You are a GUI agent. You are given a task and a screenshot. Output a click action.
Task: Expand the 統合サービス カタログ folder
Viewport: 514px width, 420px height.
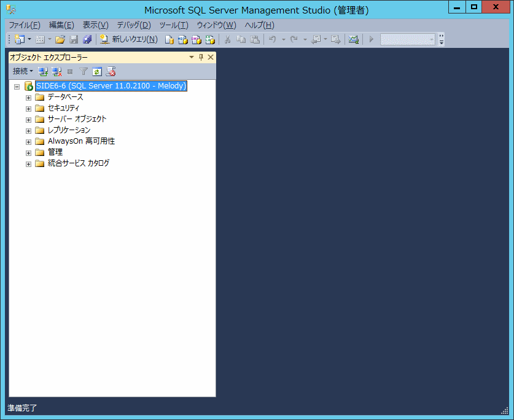pyautogui.click(x=28, y=164)
